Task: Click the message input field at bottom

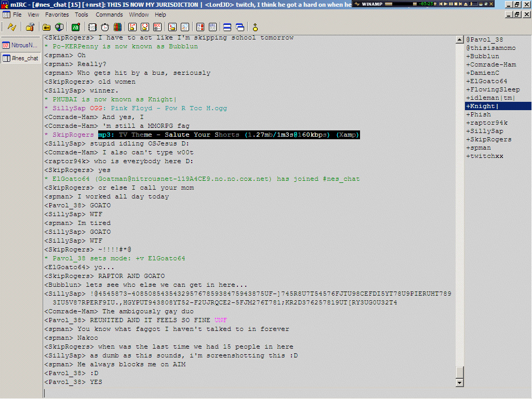Action: pyautogui.click(x=249, y=393)
